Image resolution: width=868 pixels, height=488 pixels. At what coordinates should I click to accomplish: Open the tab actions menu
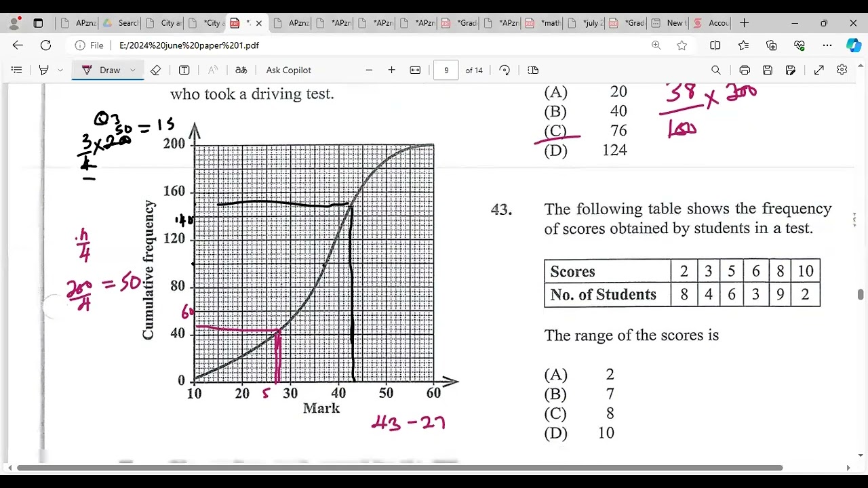pos(38,23)
